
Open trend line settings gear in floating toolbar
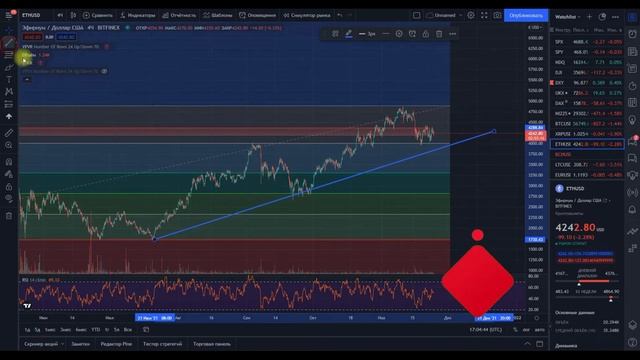click(399, 34)
